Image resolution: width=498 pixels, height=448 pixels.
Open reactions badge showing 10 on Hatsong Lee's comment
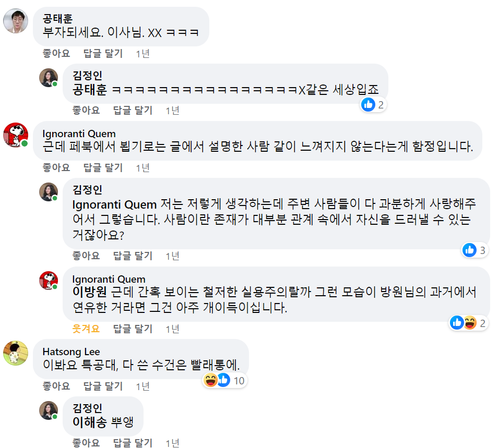click(224, 381)
